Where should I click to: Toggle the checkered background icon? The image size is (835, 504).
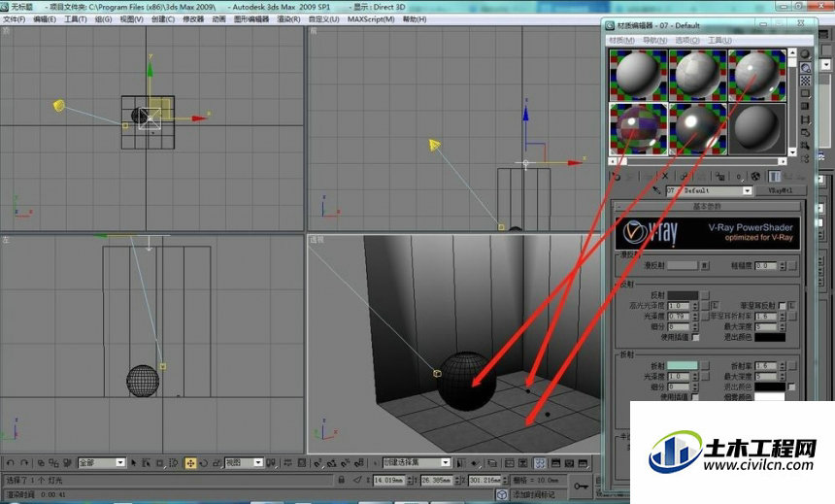[805, 81]
